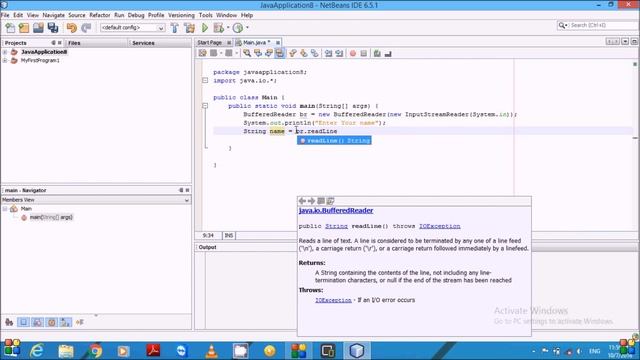Open the Profile Main Project dropdown arrow
The width and height of the screenshot is (640, 360).
tap(247, 28)
